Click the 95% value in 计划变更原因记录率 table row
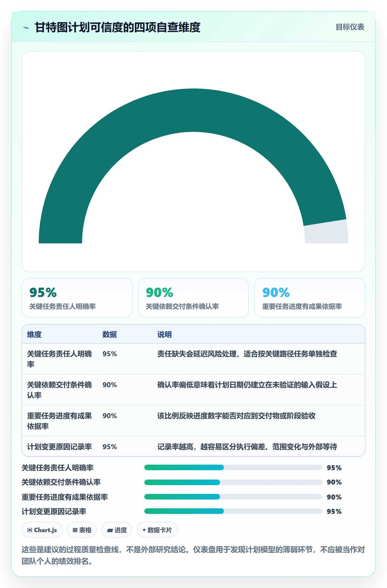 [110, 447]
